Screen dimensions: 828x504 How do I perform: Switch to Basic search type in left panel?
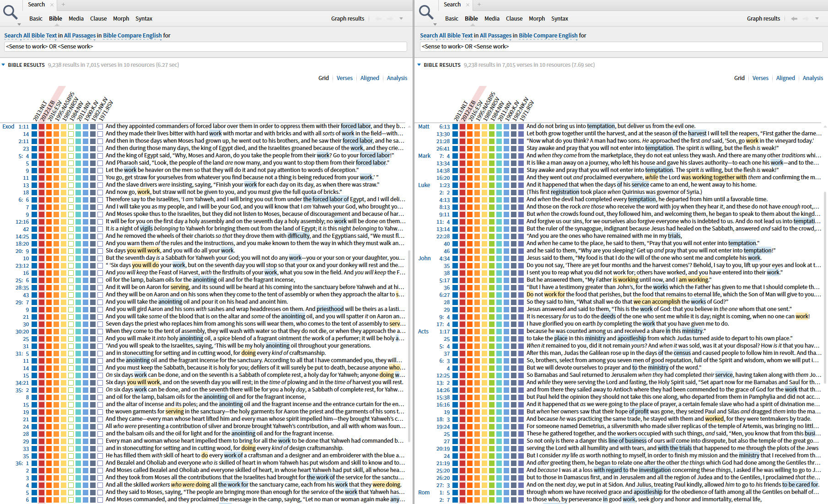point(36,19)
